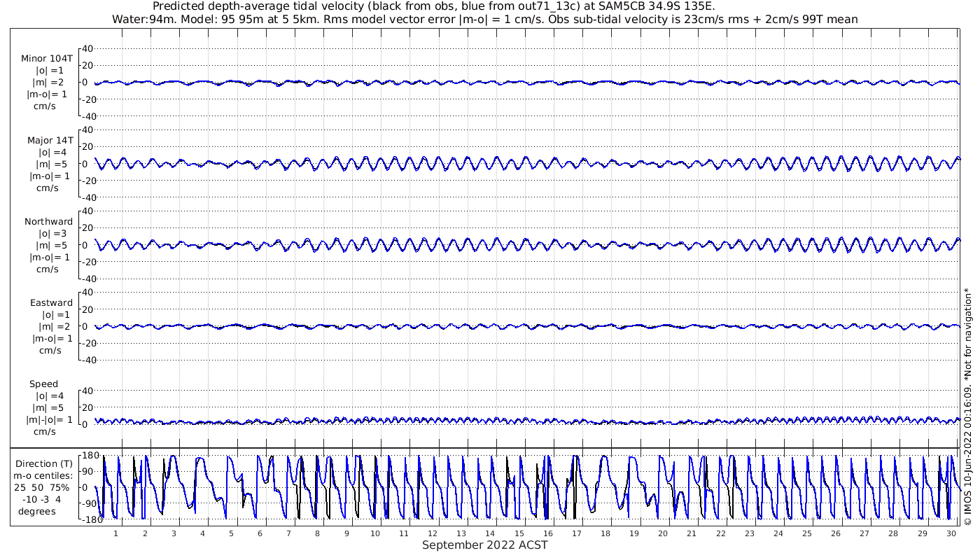The image size is (980, 560).
Task: Click the "-90" tick of Direction axis
Action: tap(88, 503)
